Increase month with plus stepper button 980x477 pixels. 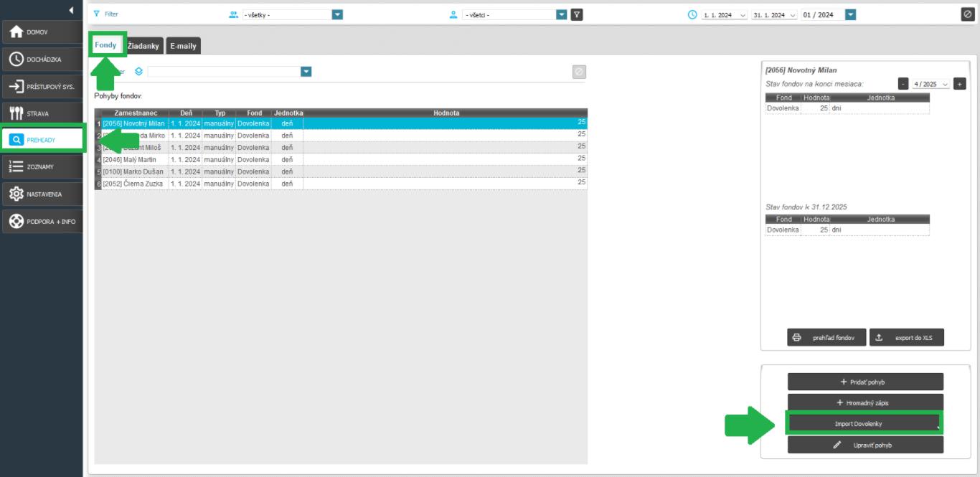pyautogui.click(x=960, y=84)
